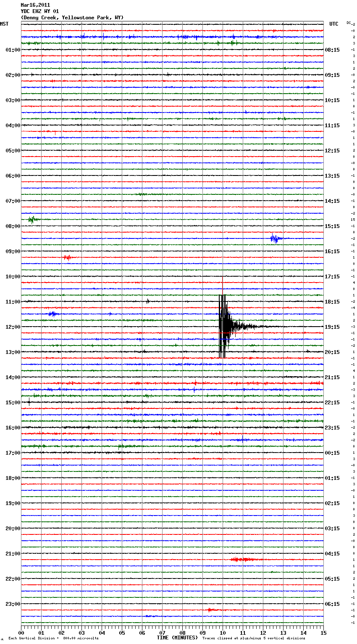Click the "00" minute tick label
Screen dimensions: 357x644
[x=21, y=633]
